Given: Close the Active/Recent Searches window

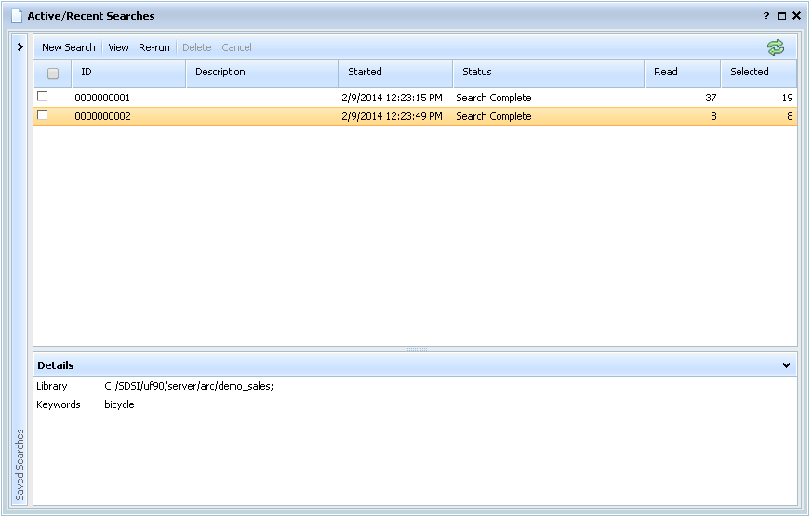Looking at the screenshot, I should point(796,16).
